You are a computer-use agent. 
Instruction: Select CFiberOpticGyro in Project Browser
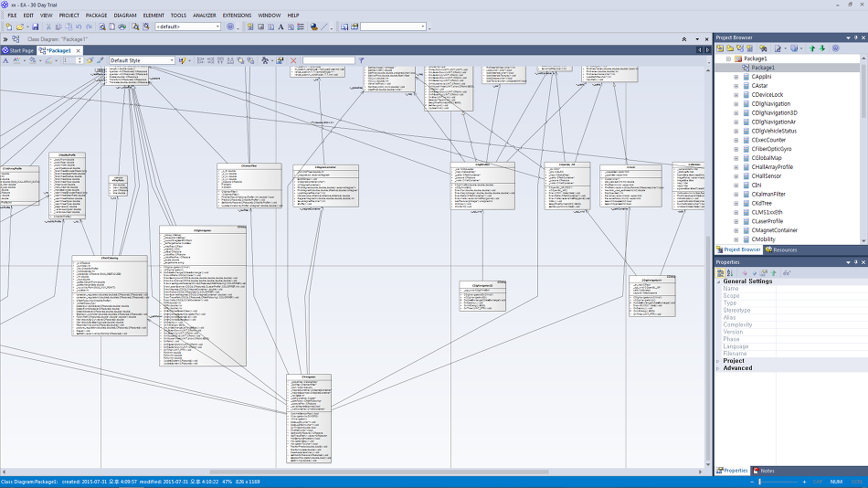click(x=771, y=149)
